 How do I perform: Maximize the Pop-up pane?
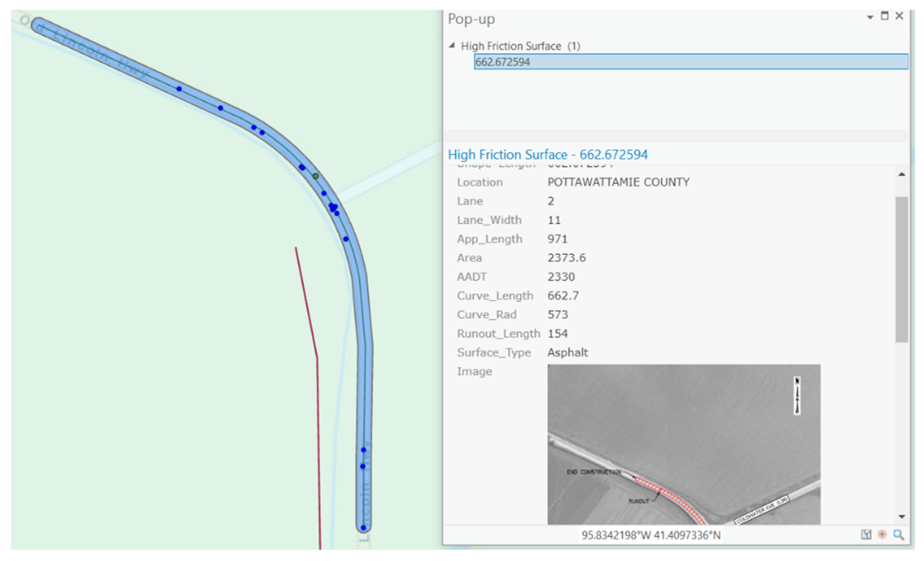click(885, 16)
